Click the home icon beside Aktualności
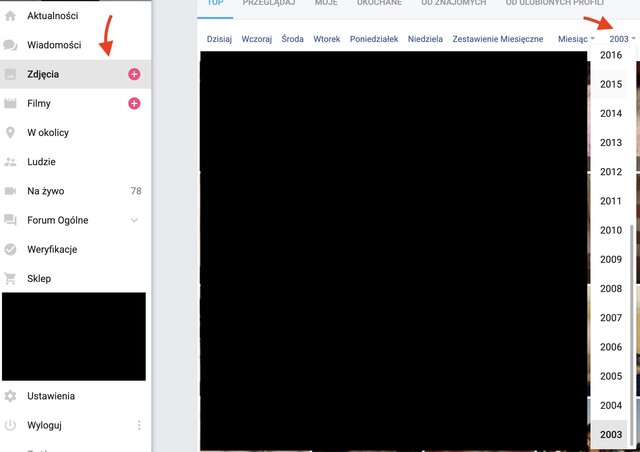The image size is (640, 452). click(10, 16)
